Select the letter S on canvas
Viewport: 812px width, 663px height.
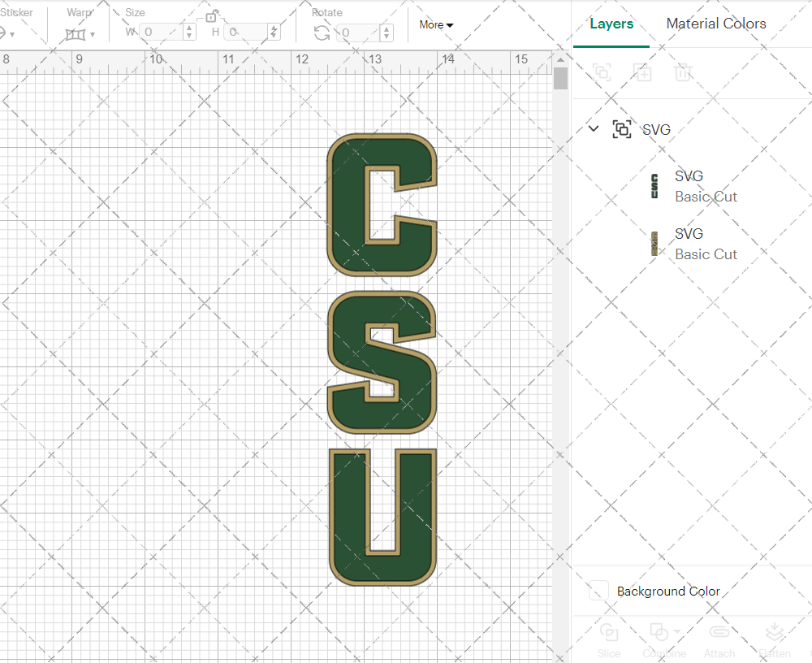point(382,362)
